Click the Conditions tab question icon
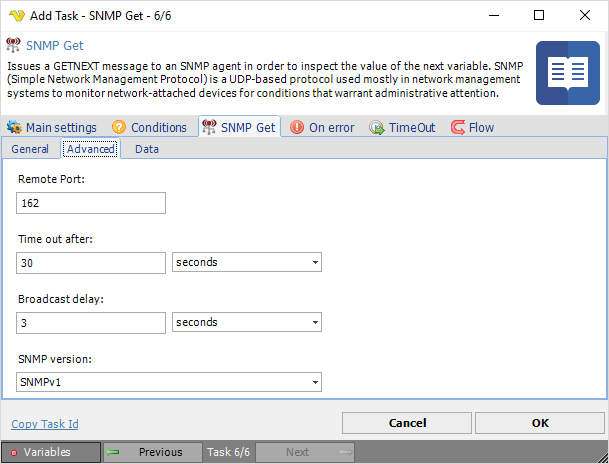 click(119, 127)
